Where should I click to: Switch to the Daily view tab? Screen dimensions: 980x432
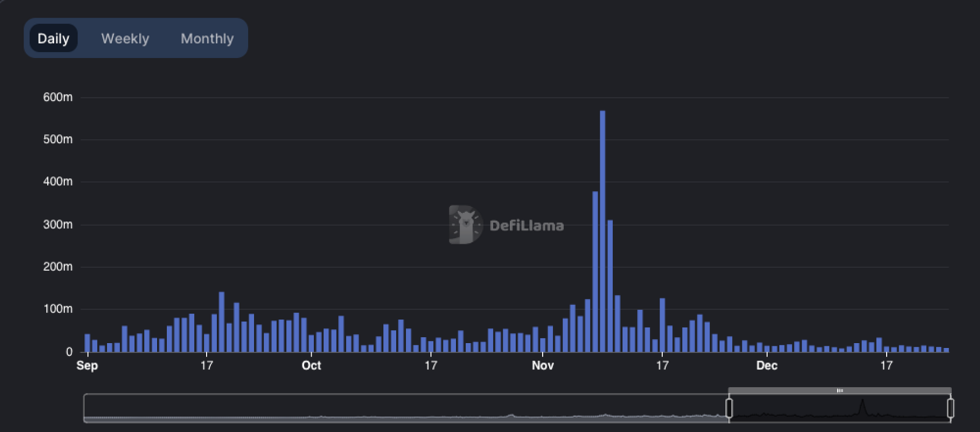53,39
